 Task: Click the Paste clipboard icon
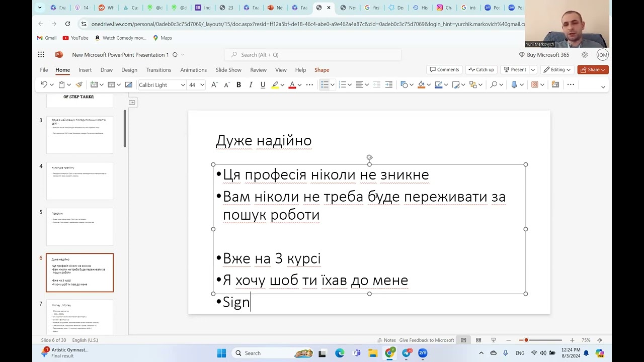click(61, 84)
